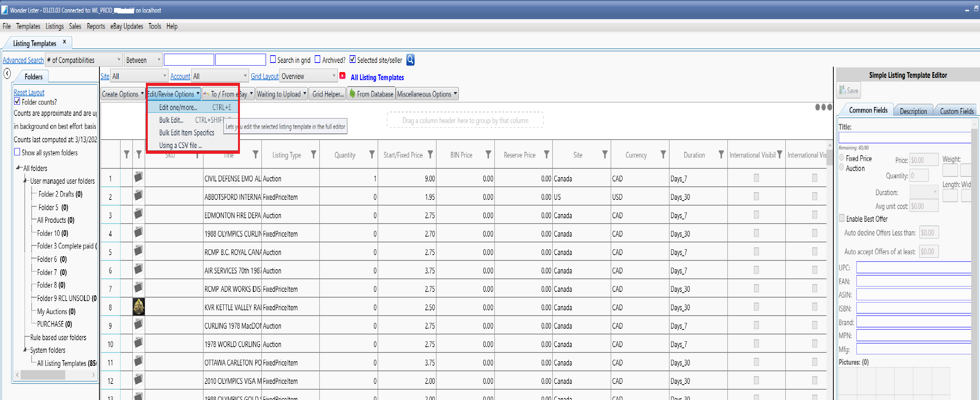Click the From Database refresh icon button
The height and width of the screenshot is (400, 980).
click(x=371, y=94)
